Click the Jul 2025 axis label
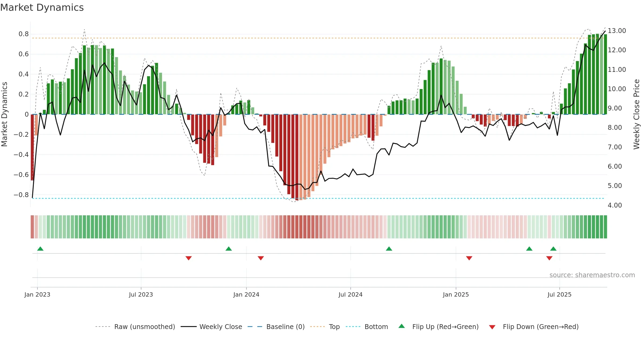The width and height of the screenshot is (644, 362). tap(559, 294)
